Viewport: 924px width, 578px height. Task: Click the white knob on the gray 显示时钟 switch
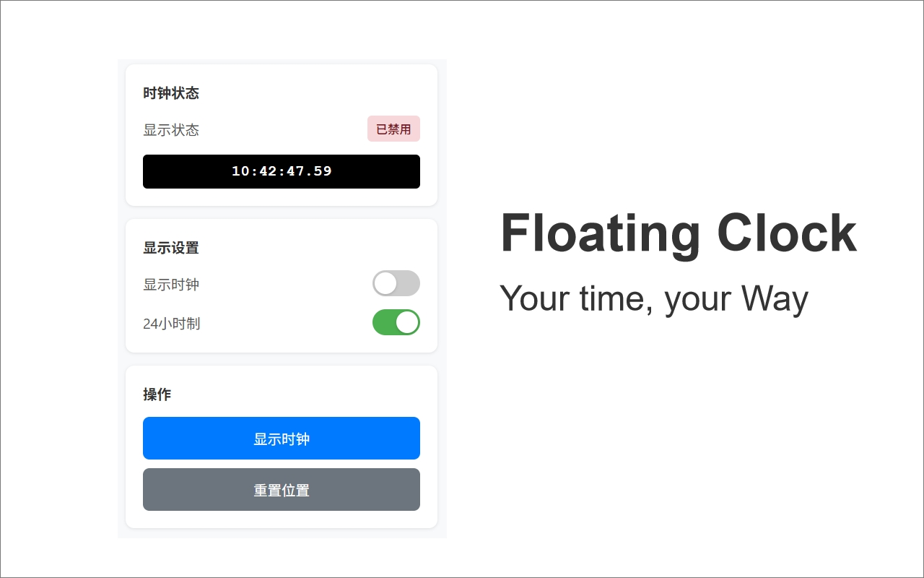[385, 283]
